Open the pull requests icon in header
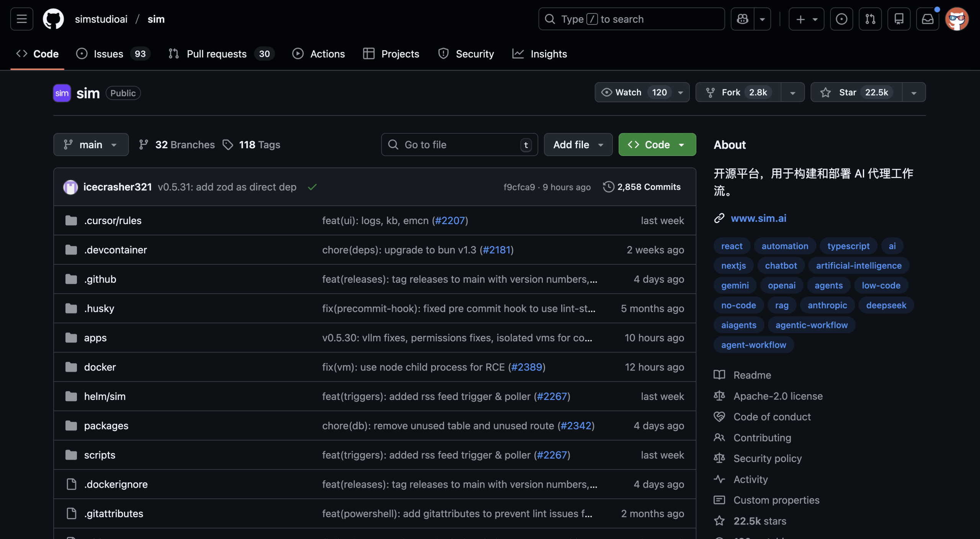Image resolution: width=980 pixels, height=539 pixels. (869, 19)
